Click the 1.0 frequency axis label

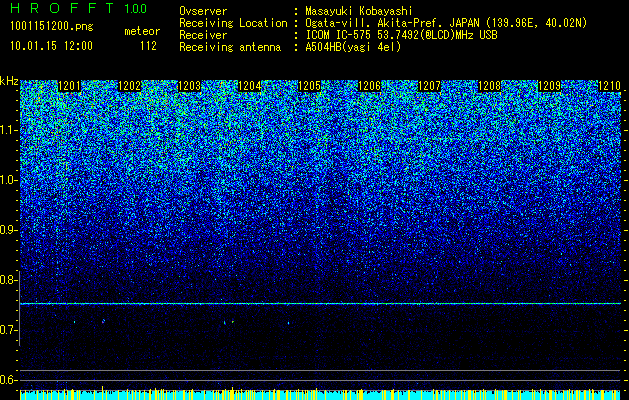tap(8, 180)
